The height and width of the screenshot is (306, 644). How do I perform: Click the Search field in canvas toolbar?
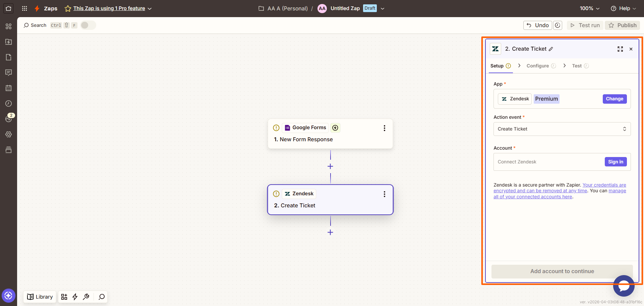pyautogui.click(x=35, y=25)
